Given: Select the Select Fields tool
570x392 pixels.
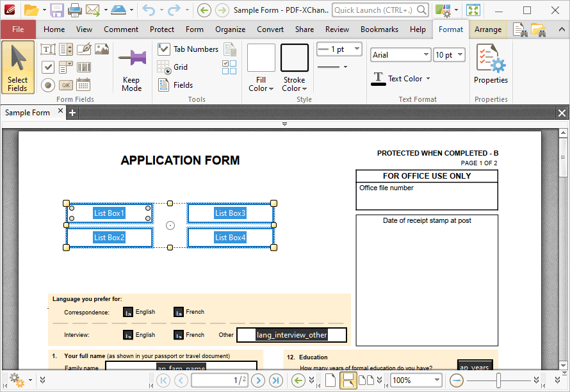Looking at the screenshot, I should click(x=18, y=67).
